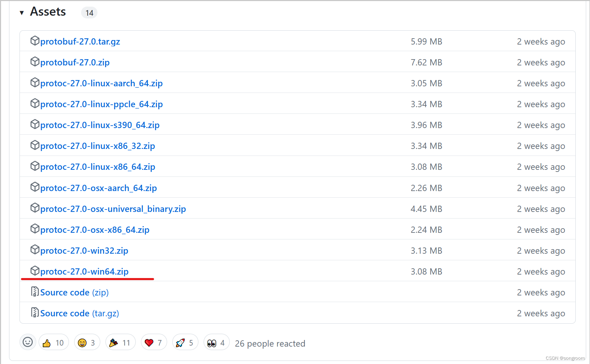The width and height of the screenshot is (590, 364).
Task: Click the 2.26 MB size value
Action: click(426, 188)
